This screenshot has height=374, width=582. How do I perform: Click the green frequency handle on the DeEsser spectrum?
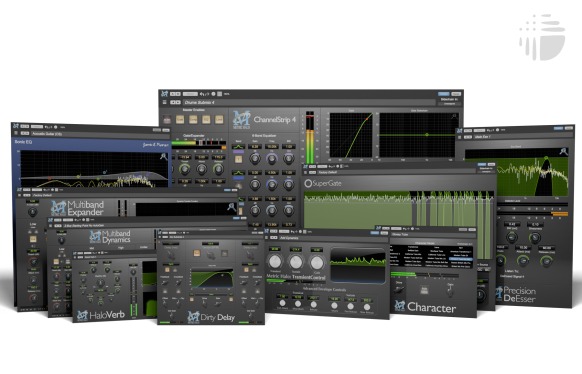tap(546, 158)
